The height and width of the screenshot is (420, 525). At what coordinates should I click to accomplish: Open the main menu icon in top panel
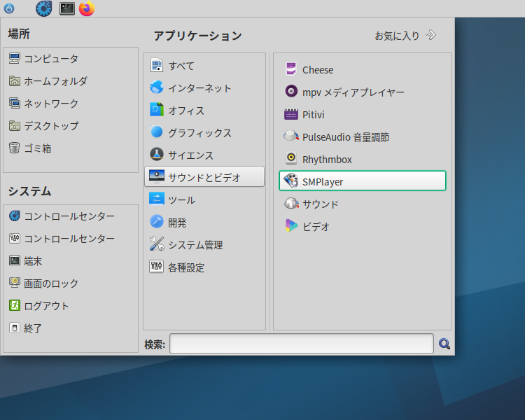pos(9,8)
